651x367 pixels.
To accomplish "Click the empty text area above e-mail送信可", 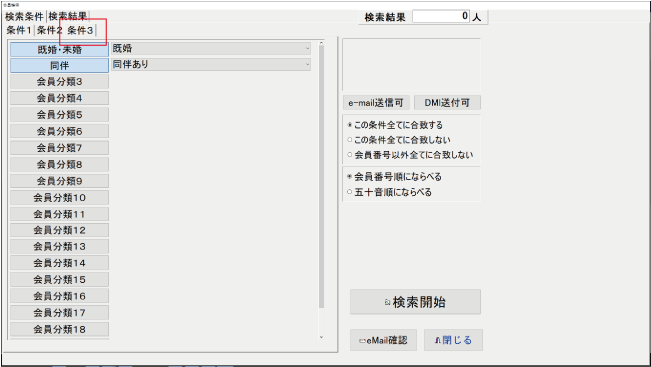I will coord(411,65).
